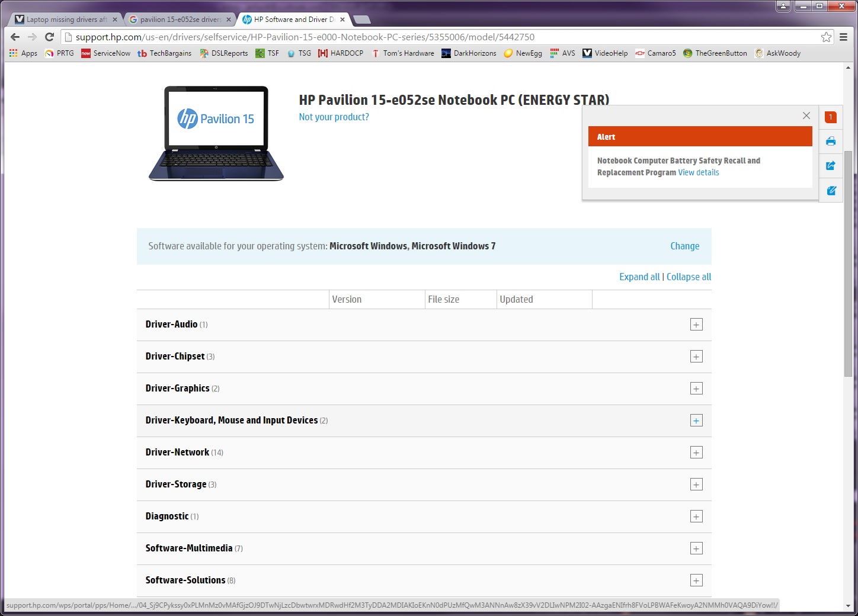Click the HP Pavilion 15 laptop image

click(x=216, y=133)
